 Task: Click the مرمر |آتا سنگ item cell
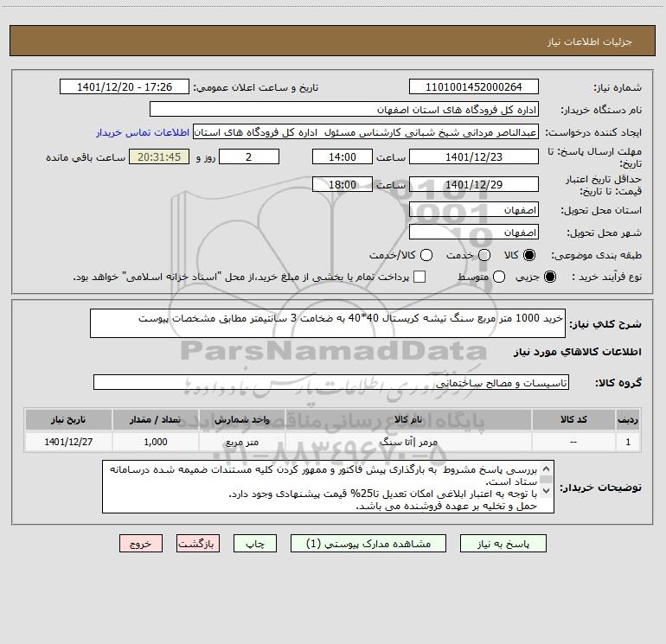(408, 442)
